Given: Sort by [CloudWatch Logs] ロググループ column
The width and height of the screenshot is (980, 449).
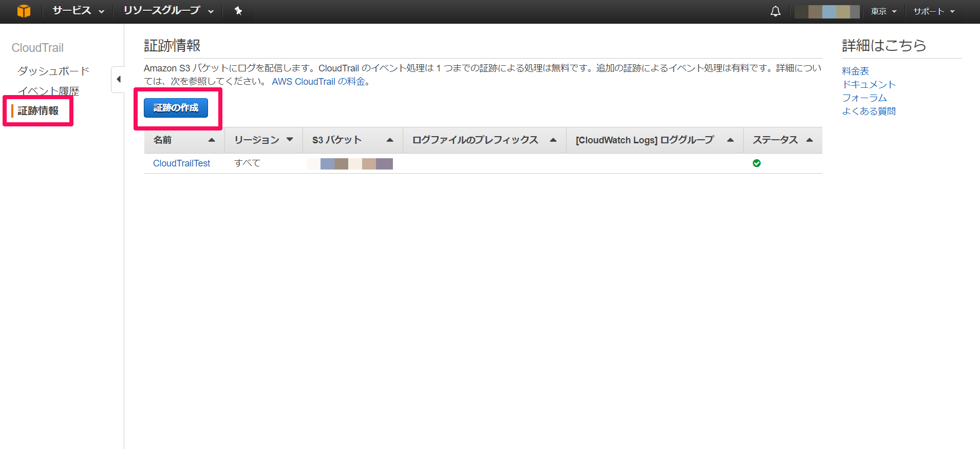Looking at the screenshot, I should tap(654, 140).
